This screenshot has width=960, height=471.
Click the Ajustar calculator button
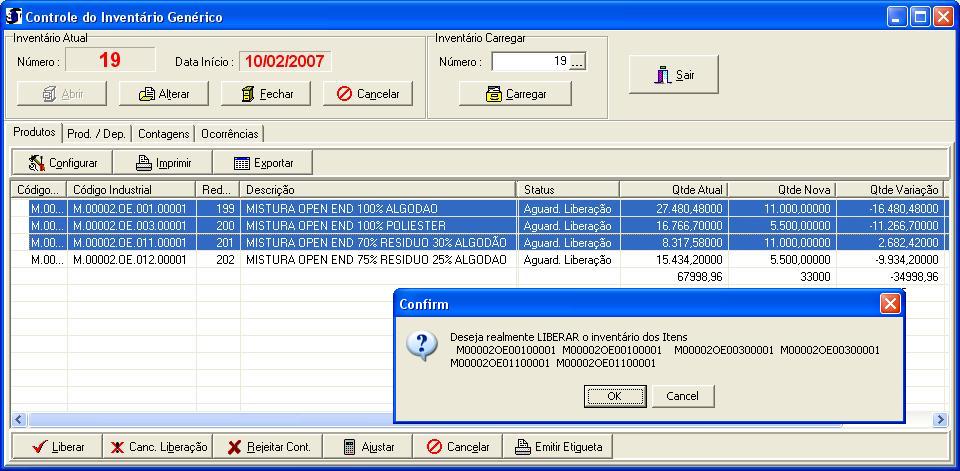(x=368, y=447)
